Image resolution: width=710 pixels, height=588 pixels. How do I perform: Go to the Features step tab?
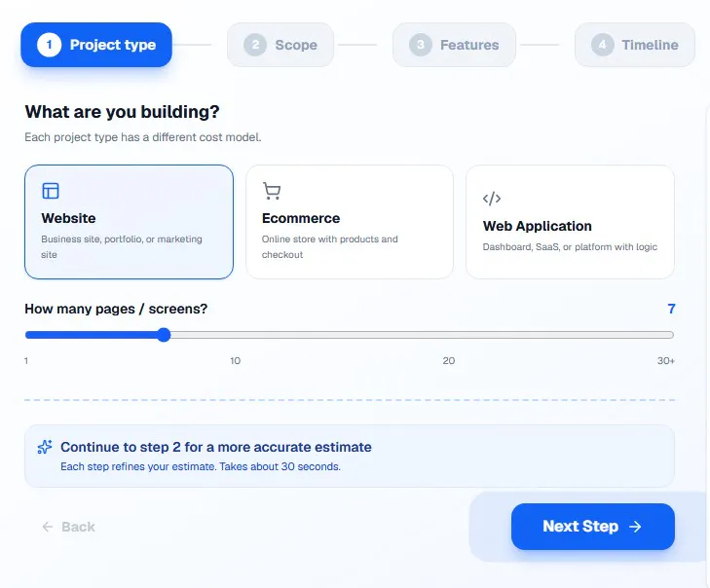click(x=454, y=45)
